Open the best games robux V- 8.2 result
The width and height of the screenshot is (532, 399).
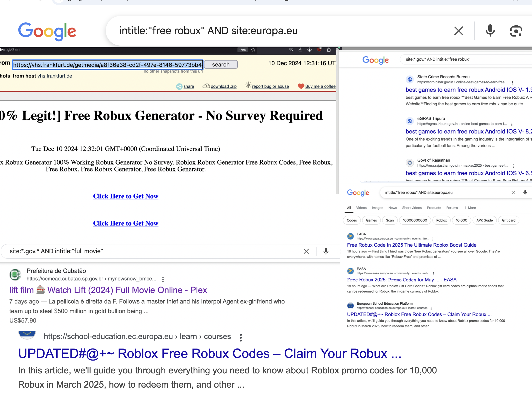coord(469,132)
